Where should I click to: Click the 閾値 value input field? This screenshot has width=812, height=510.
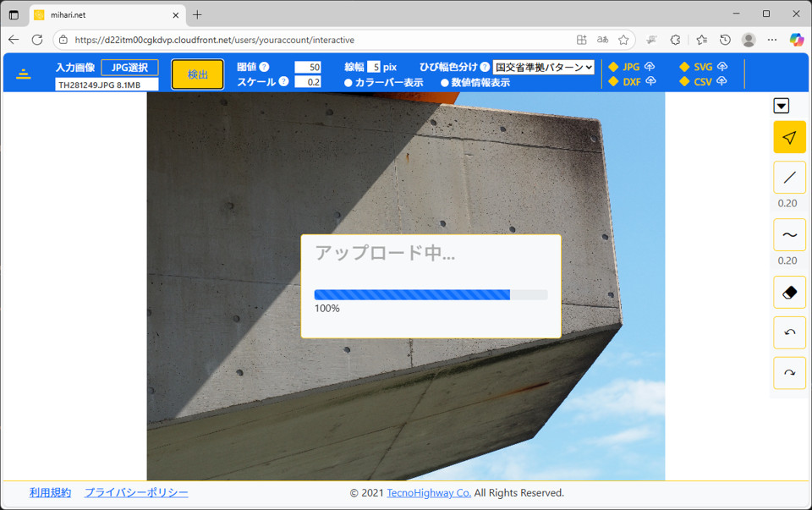tap(307, 67)
